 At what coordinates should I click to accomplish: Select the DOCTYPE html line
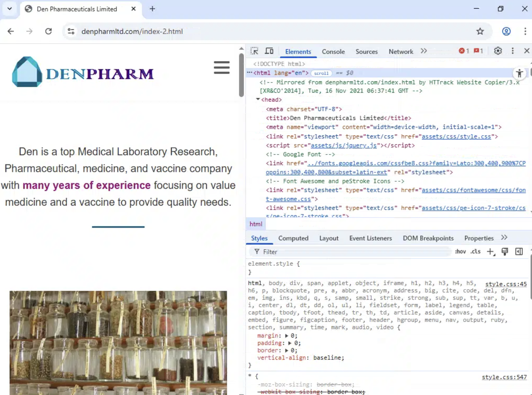click(x=279, y=64)
